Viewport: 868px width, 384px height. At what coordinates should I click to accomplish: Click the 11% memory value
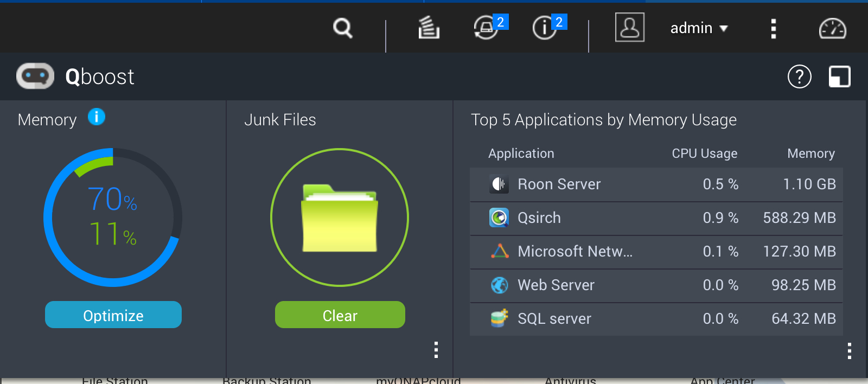click(113, 234)
